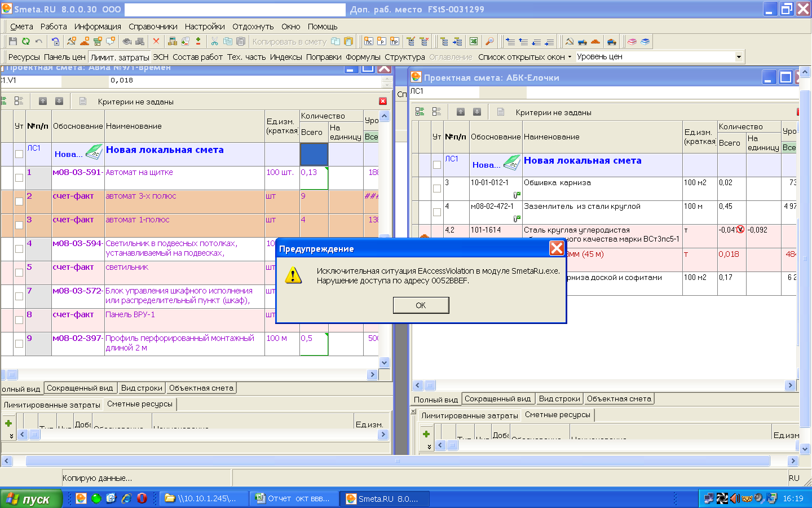Viewport: 812px width, 508px height.
Task: Click red close-criteria icon in Авиа window filter bar
Action: 383,101
